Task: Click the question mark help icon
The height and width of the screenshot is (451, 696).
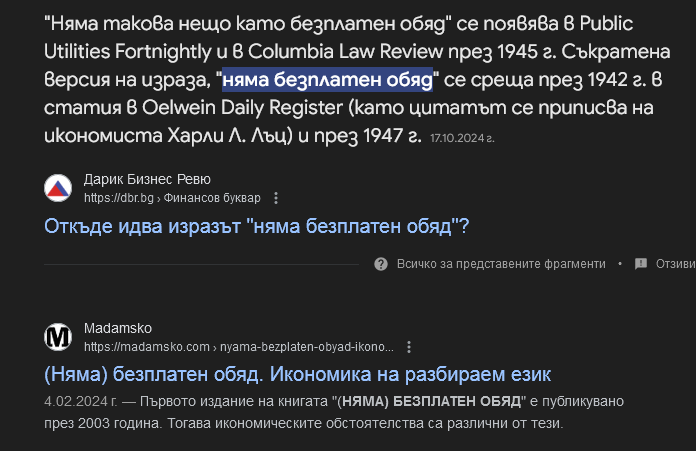Action: pyautogui.click(x=381, y=264)
